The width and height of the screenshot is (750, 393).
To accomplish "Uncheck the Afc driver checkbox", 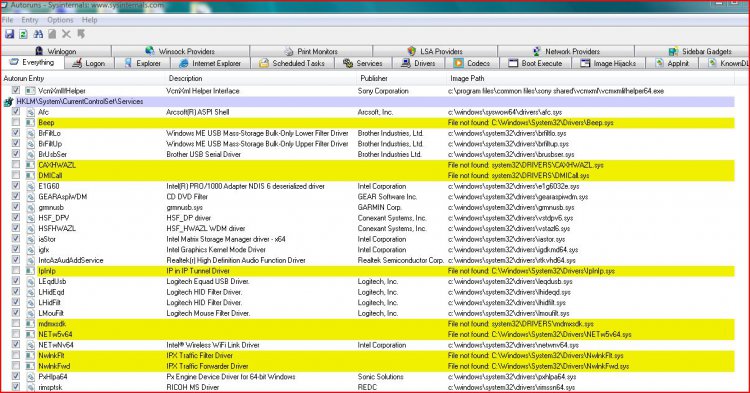I will [x=16, y=111].
